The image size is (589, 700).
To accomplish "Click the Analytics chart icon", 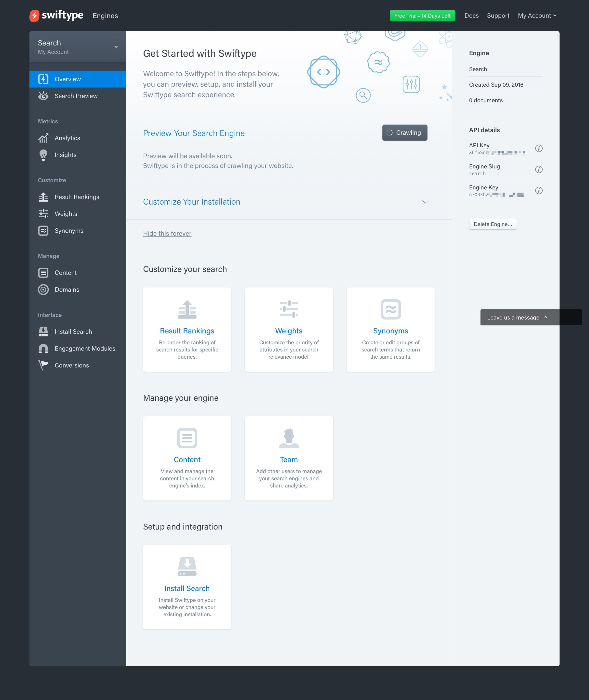I will click(x=43, y=138).
